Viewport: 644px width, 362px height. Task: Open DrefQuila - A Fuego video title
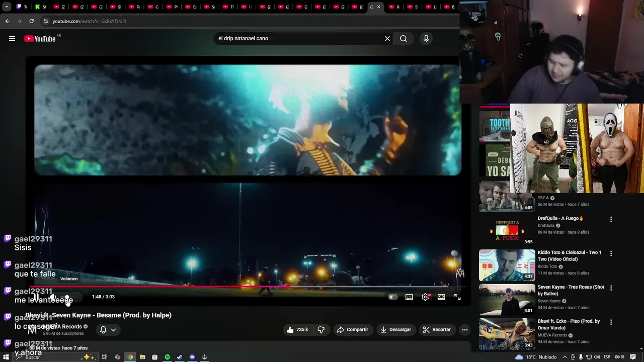click(560, 219)
